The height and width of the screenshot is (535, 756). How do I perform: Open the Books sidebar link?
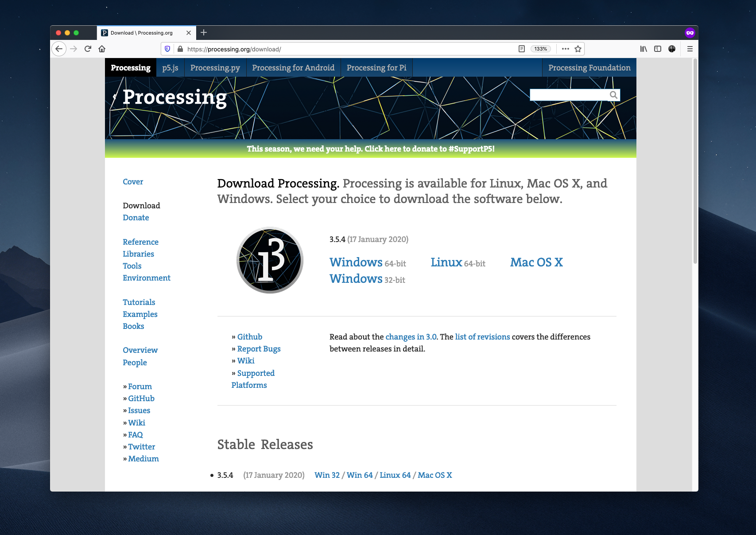(x=133, y=326)
